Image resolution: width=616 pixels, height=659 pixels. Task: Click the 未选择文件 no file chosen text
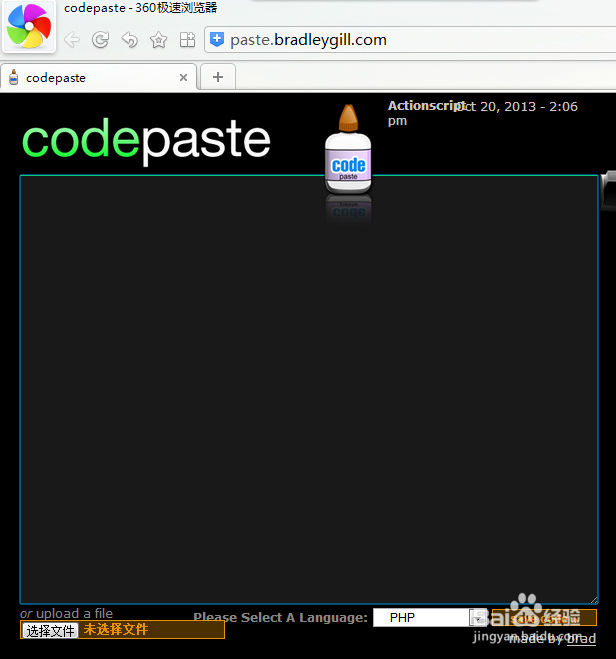pos(116,629)
